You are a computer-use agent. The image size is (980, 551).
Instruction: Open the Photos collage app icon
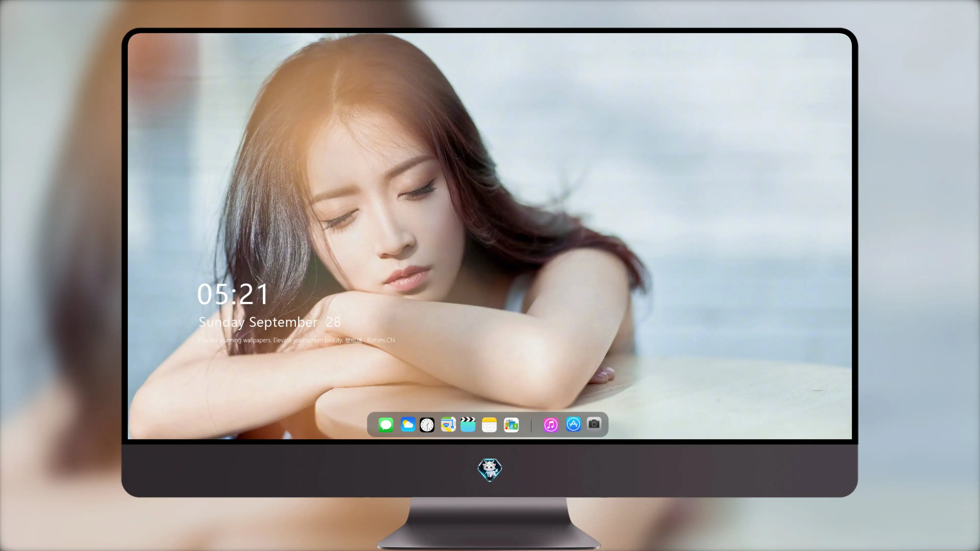[511, 425]
